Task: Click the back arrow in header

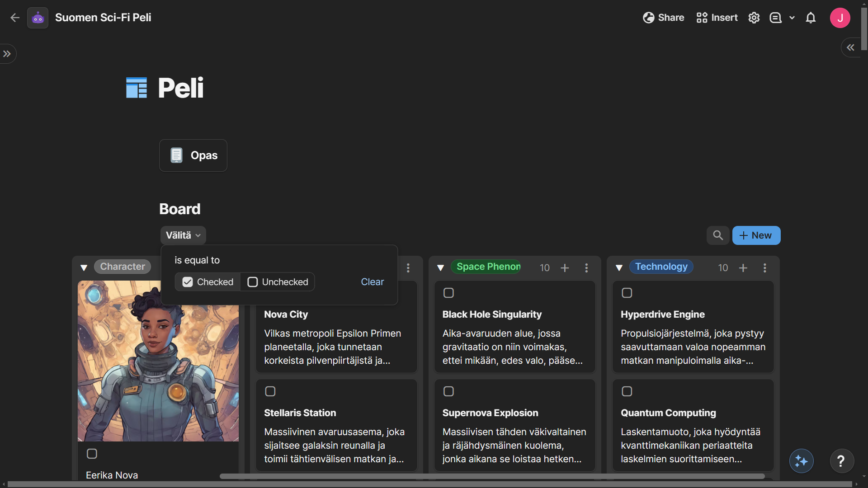Action: tap(15, 18)
